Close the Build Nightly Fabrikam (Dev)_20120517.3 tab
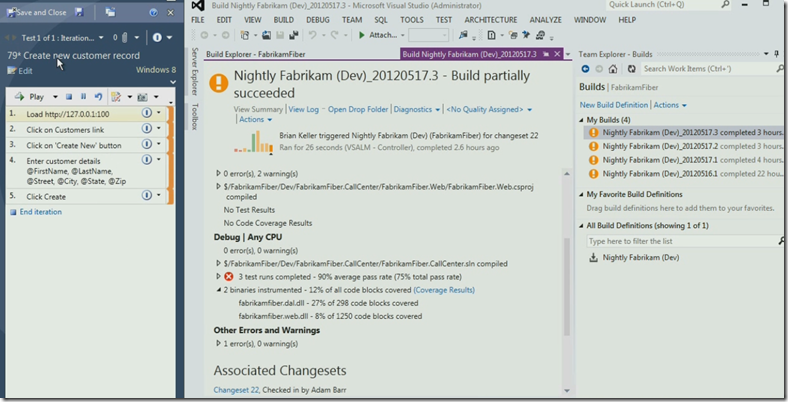This screenshot has height=402, width=788. [x=557, y=54]
